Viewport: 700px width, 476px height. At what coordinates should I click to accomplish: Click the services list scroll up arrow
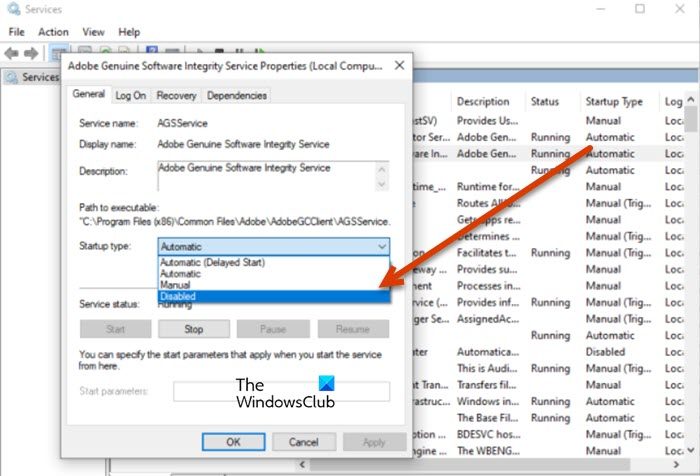coord(691,100)
